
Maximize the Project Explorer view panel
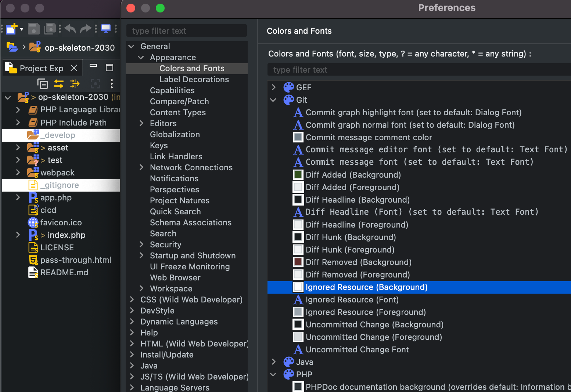[x=109, y=68]
